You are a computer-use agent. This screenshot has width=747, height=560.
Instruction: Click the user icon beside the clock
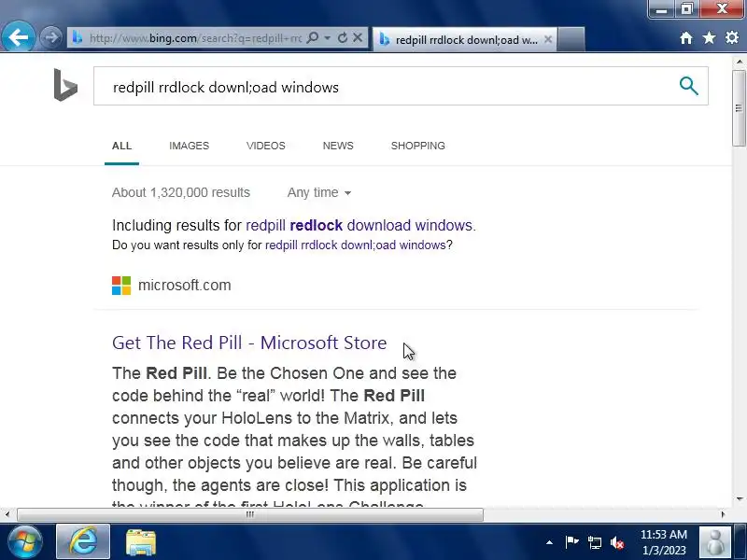[714, 542]
